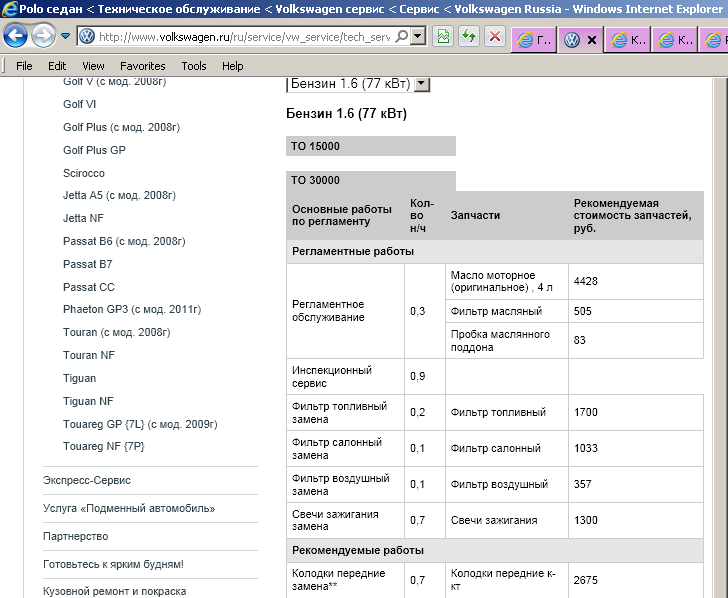
Task: Expand the address bar autocomplete dropdown arrow
Action: [417, 37]
